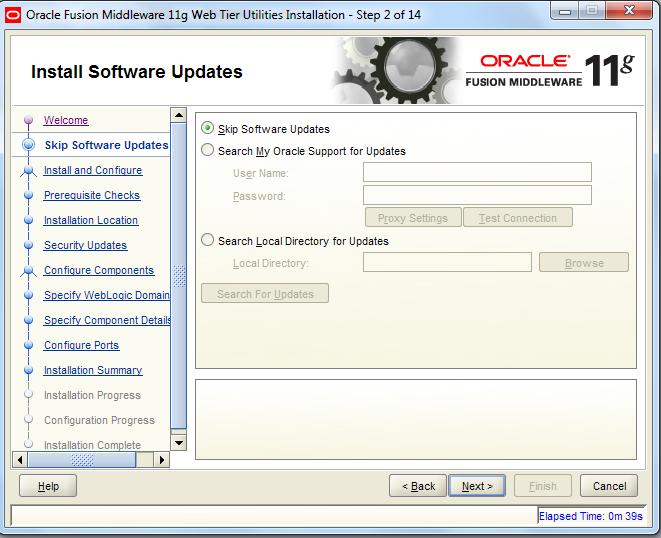Screen dimensions: 661x538
Task: Open Prerequisite Checks step
Action: (x=92, y=195)
